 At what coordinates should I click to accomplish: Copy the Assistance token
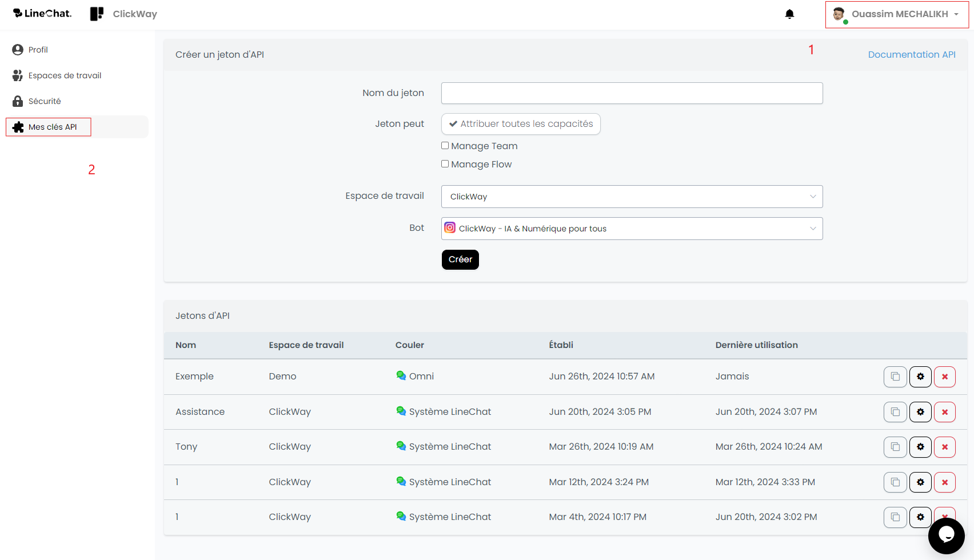(x=895, y=412)
